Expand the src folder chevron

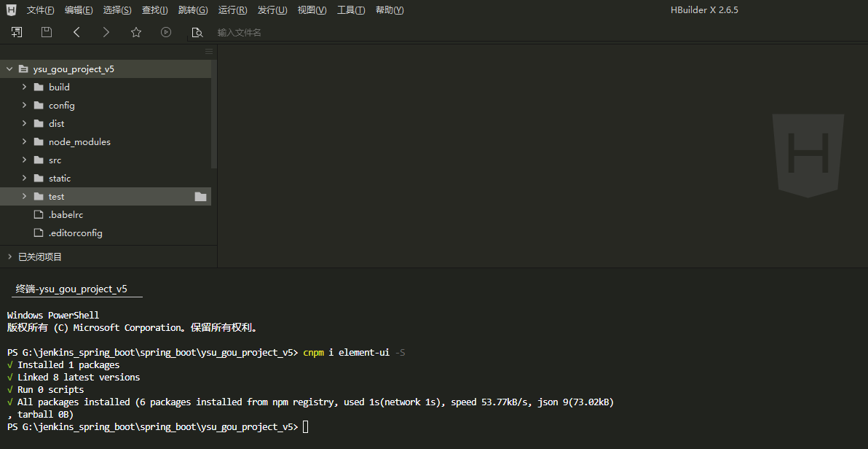pyautogui.click(x=24, y=160)
